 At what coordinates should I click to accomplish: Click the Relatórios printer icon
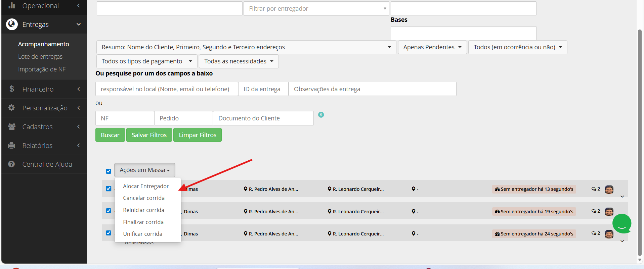click(x=12, y=145)
